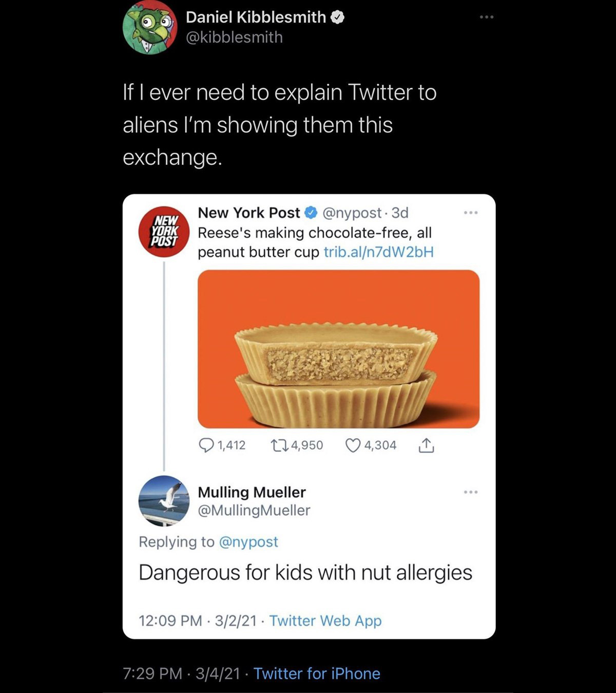Click New York Post's blue verified badge
This screenshot has width=616, height=693.
click(311, 212)
